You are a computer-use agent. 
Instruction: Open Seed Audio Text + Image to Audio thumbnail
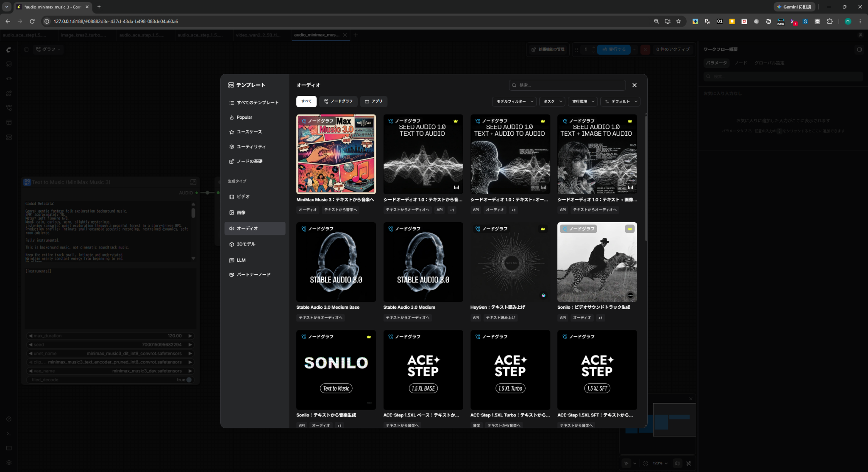coord(597,154)
